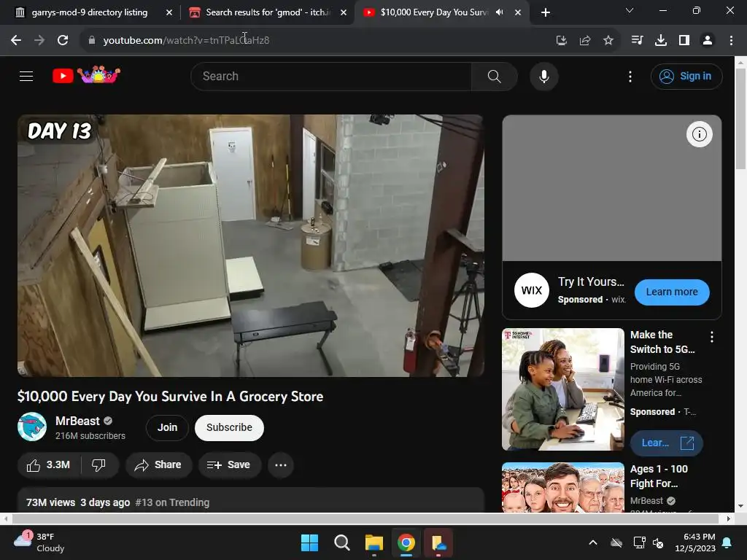Expand the tab search chevron
747x560 pixels.
click(630, 10)
